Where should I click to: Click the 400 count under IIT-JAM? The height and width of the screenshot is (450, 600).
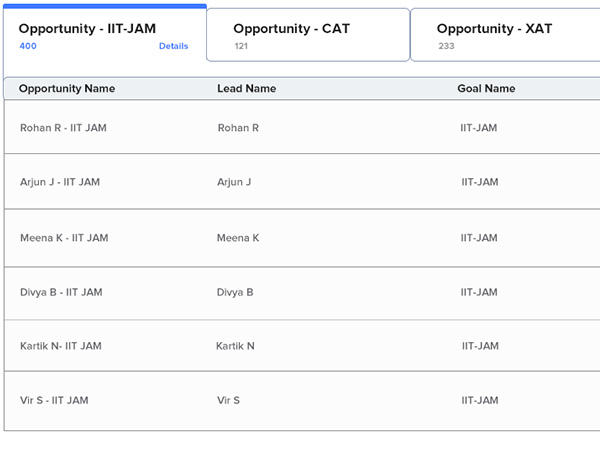[x=28, y=46]
